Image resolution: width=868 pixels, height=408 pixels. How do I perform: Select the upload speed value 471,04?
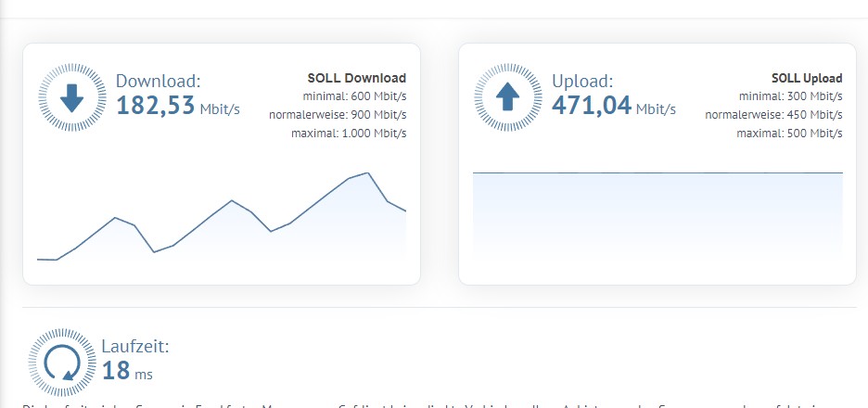tap(592, 105)
